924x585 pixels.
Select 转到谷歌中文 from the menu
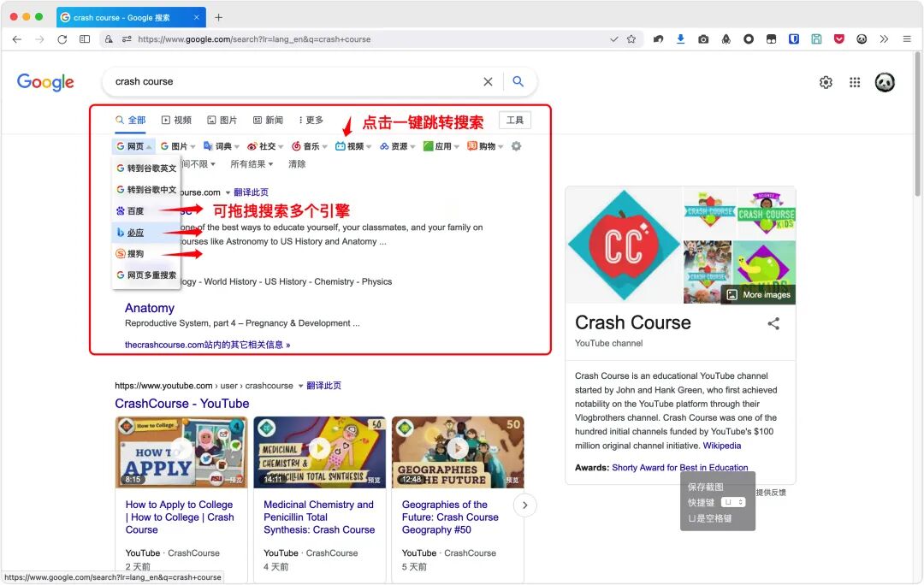coord(146,189)
